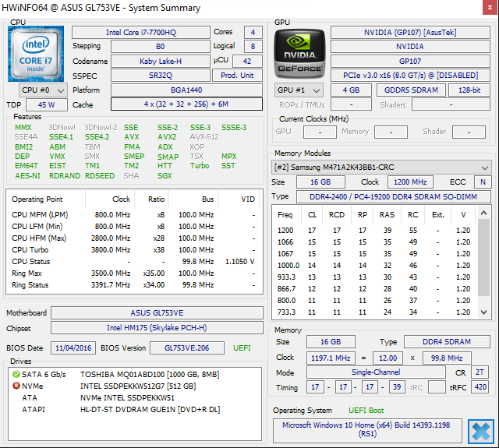The height and width of the screenshot is (448, 499).
Task: Open the CPU #0 selector dropdown
Action: [x=43, y=90]
